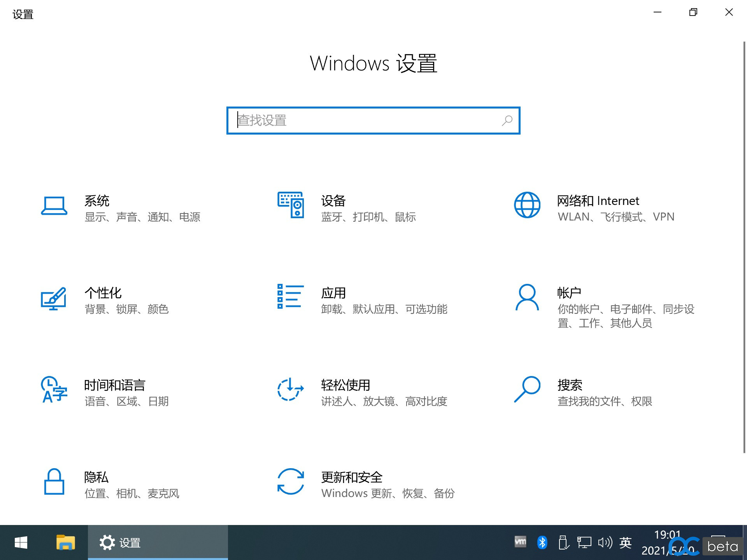
Task: Open the network status tray icon
Action: (584, 542)
